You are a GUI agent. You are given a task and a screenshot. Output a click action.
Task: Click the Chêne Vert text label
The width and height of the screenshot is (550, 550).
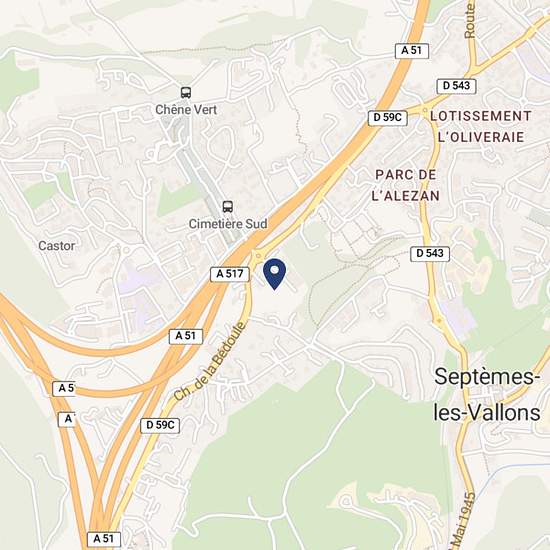(x=186, y=110)
